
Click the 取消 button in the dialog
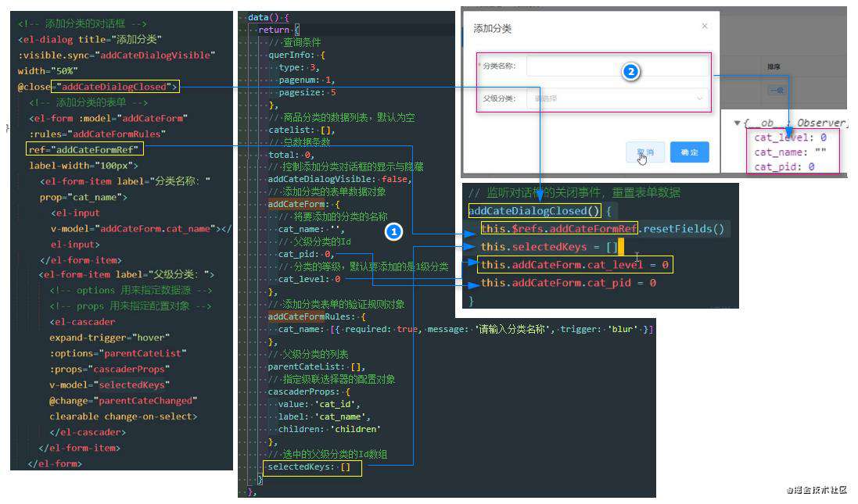645,152
